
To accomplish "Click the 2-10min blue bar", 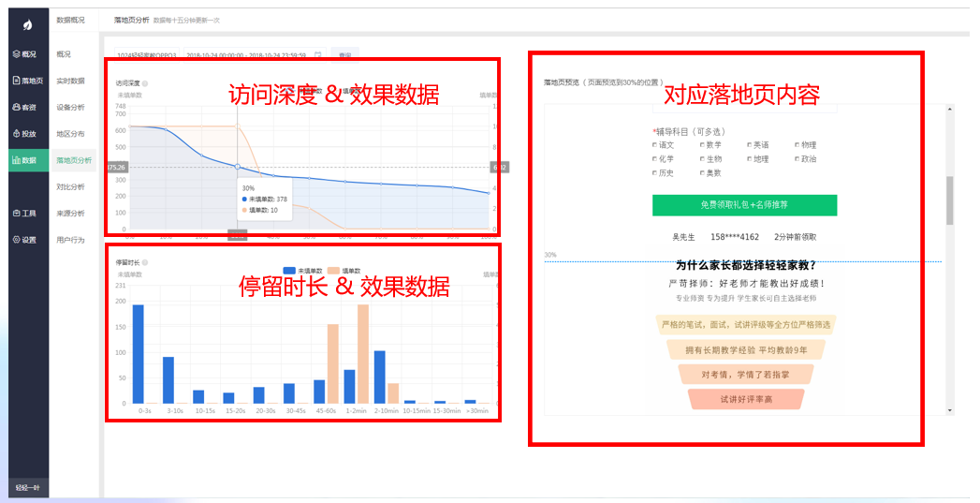I will tap(379, 377).
